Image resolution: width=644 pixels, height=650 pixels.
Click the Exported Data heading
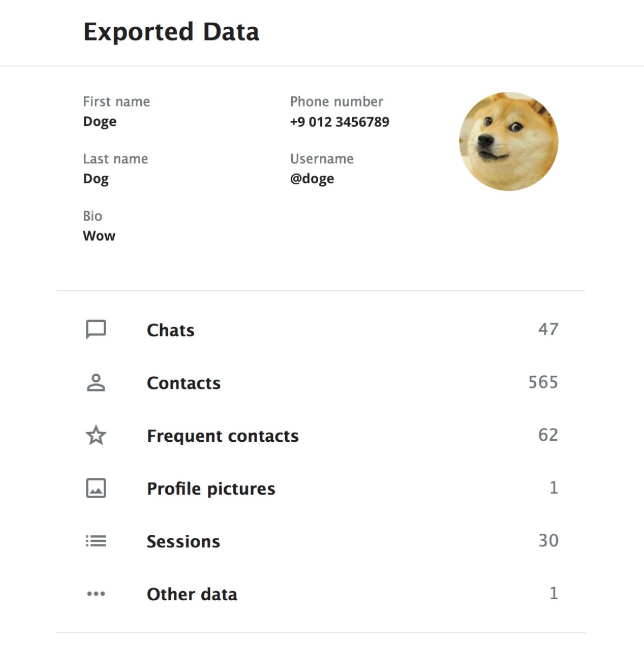click(x=171, y=32)
